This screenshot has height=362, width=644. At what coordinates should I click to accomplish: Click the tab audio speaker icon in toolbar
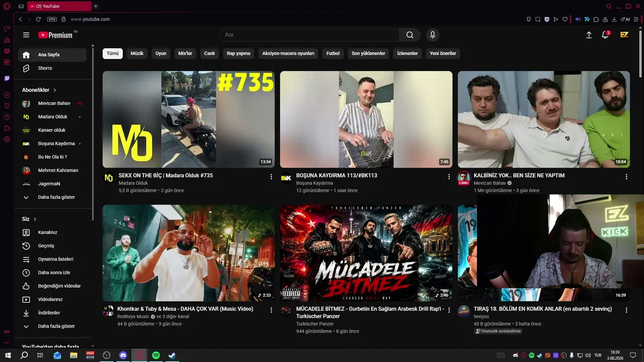pyautogui.click(x=578, y=19)
